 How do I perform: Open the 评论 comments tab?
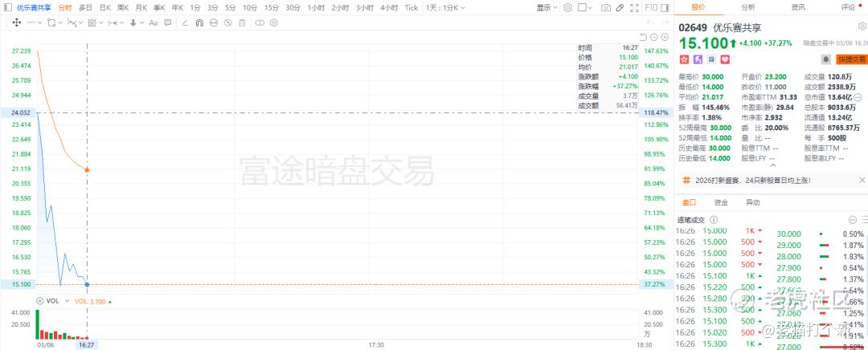tap(848, 7)
